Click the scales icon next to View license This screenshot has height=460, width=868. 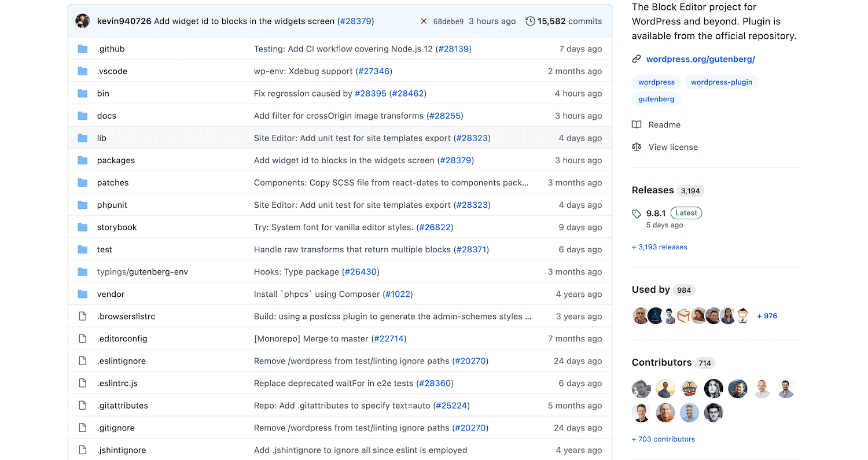(x=637, y=147)
